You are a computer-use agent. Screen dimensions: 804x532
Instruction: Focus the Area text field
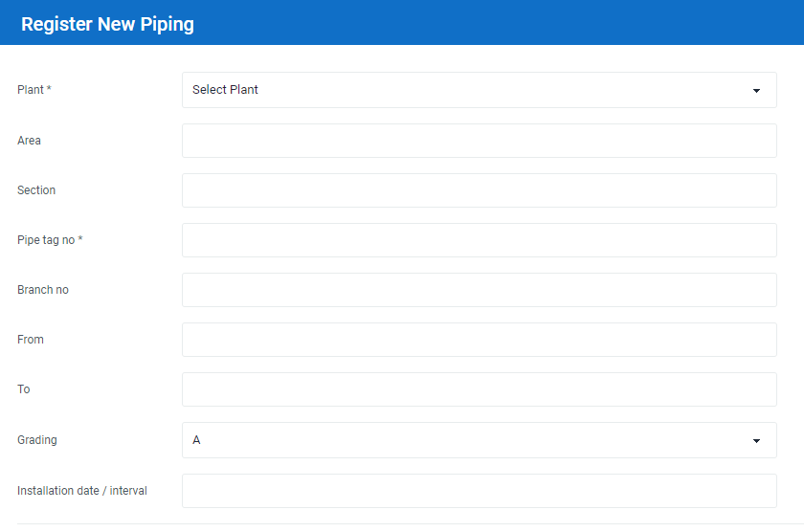[x=479, y=141]
